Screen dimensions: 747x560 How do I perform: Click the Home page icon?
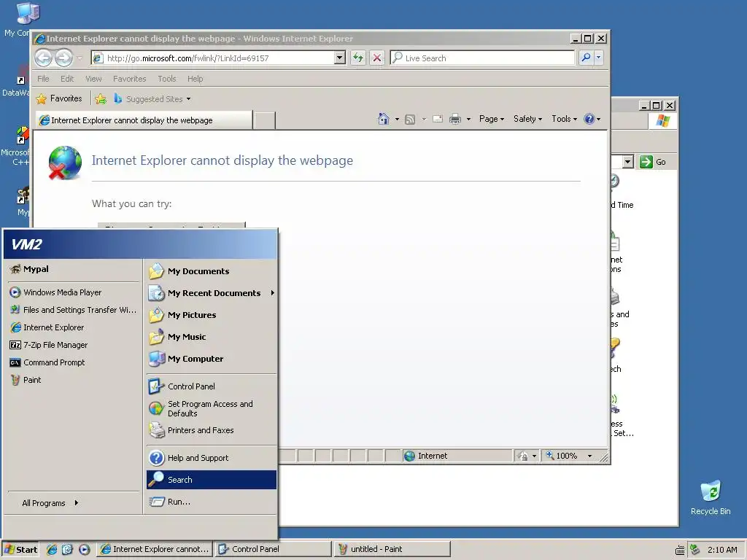coord(384,119)
